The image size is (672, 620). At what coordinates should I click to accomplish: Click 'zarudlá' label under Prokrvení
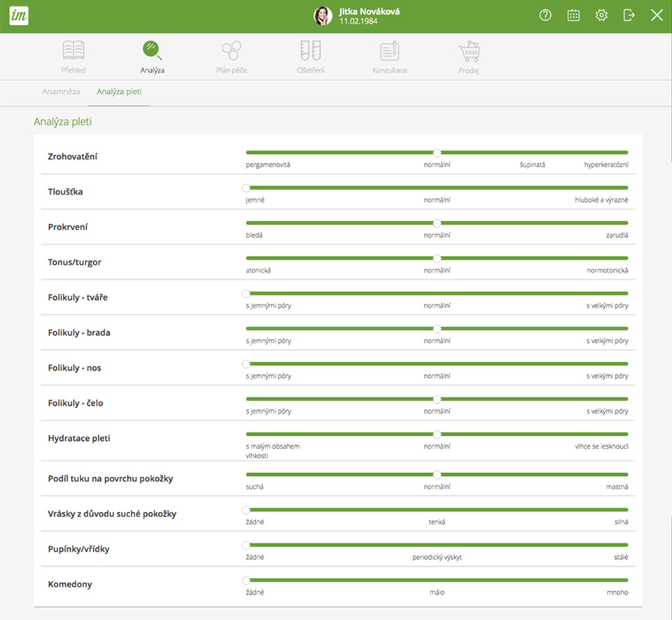[617, 235]
